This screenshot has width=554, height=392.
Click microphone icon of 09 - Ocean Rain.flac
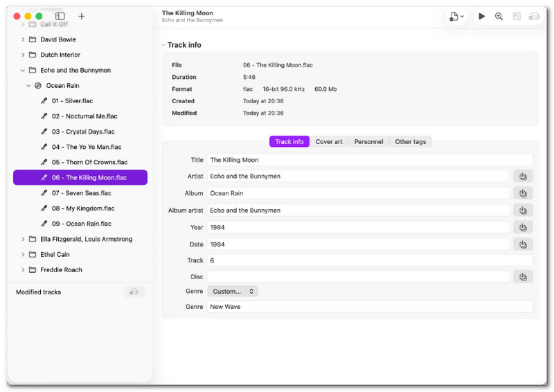coord(44,224)
